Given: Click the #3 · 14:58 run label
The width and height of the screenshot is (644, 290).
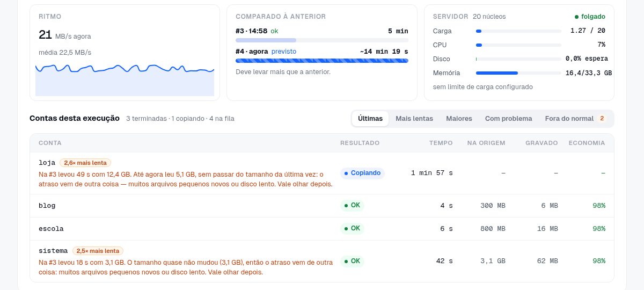Looking at the screenshot, I should pos(252,31).
